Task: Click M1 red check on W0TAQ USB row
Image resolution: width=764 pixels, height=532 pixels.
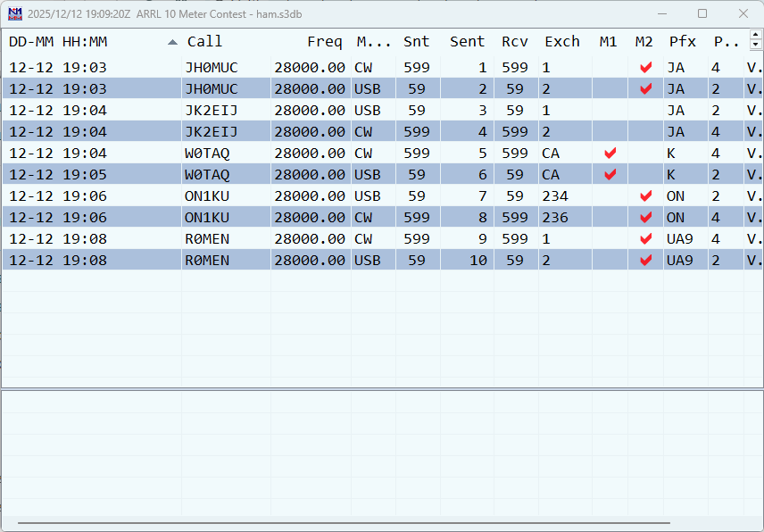Action: tap(610, 175)
